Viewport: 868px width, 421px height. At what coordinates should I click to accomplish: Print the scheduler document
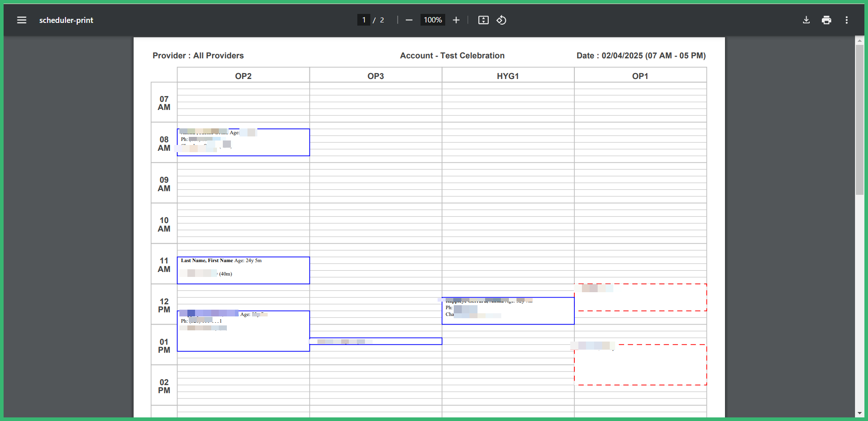point(826,20)
